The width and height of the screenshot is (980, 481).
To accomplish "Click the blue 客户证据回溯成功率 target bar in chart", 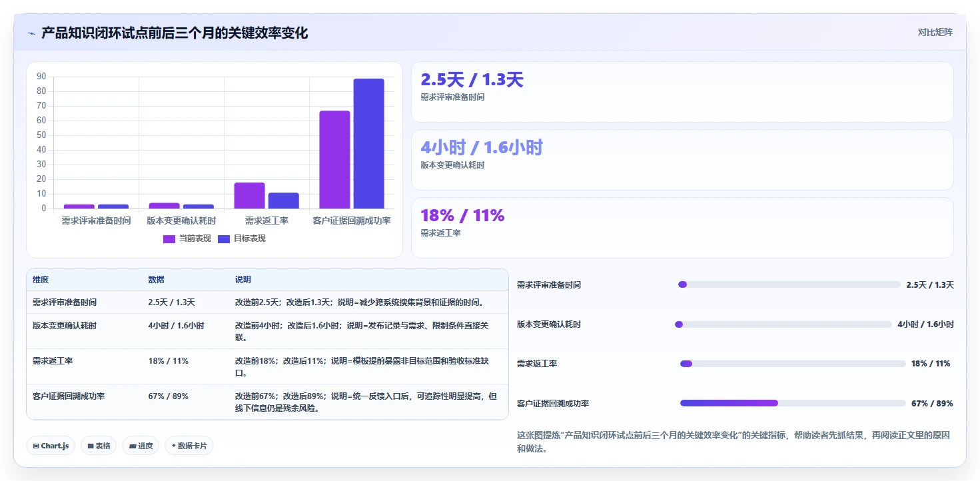I will click(x=369, y=144).
